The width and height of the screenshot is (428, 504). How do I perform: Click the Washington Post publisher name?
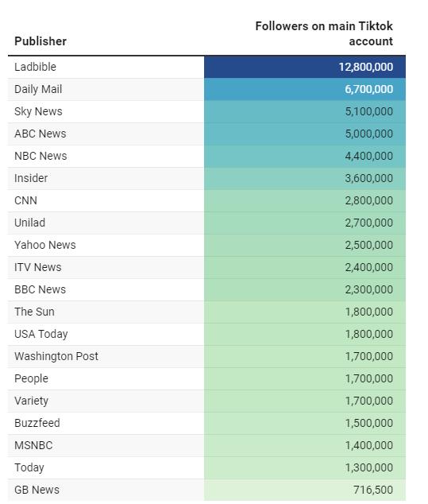56,356
